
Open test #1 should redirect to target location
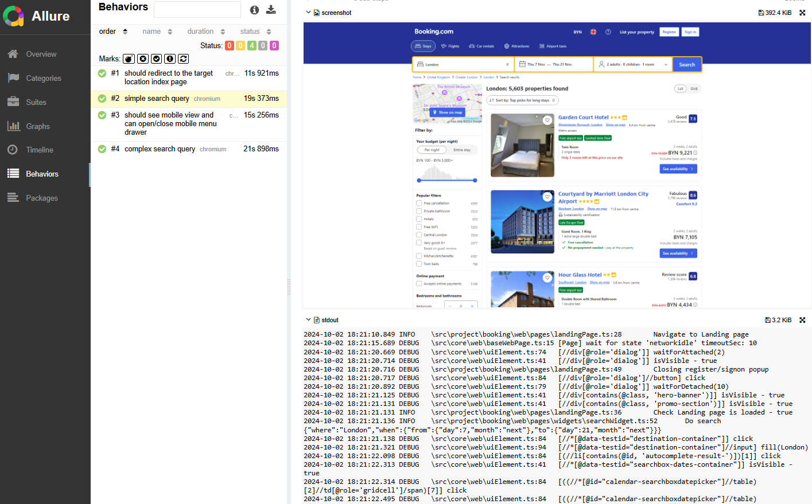click(189, 77)
